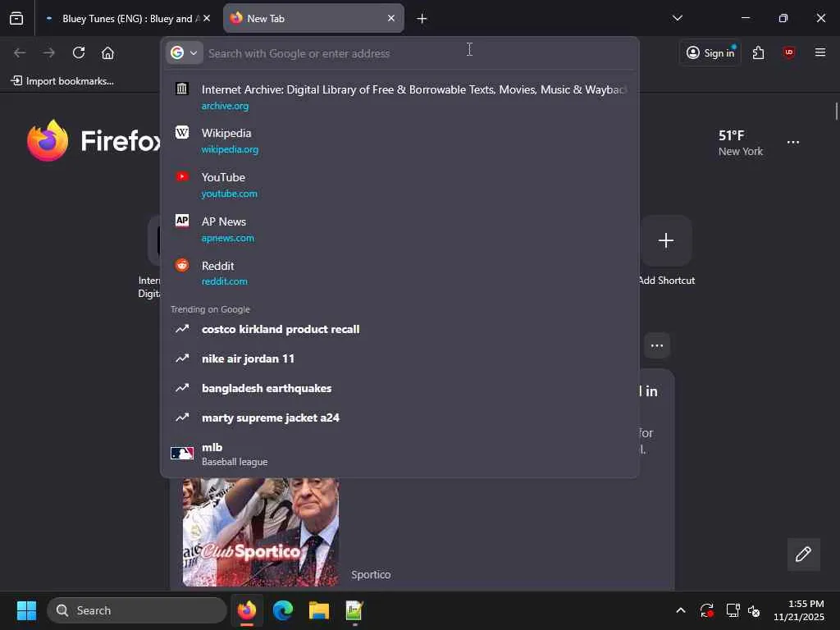Click the muted volume tray icon
The width and height of the screenshot is (840, 630).
point(755,610)
